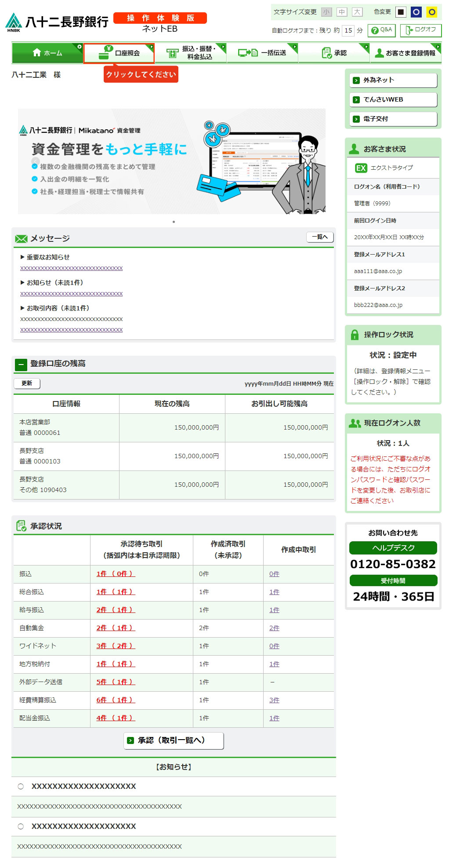This screenshot has width=449, height=868.
Task: Select small text size 小
Action: coord(326,12)
